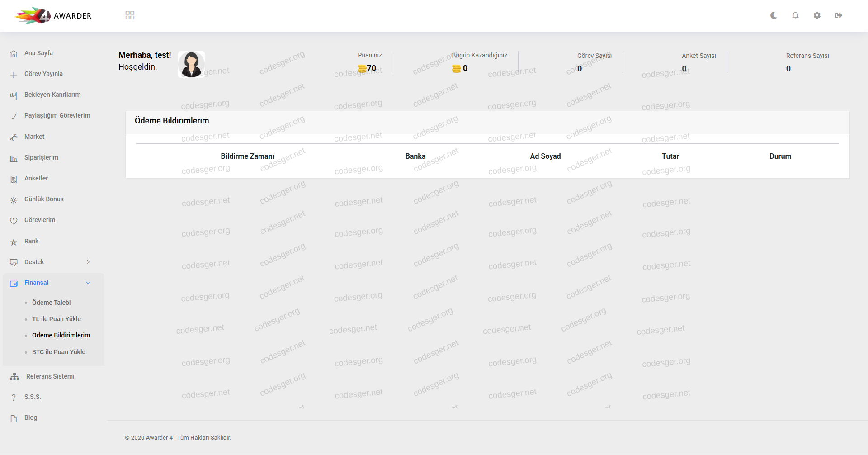Go to the Market page
This screenshot has height=455, width=868.
[34, 137]
